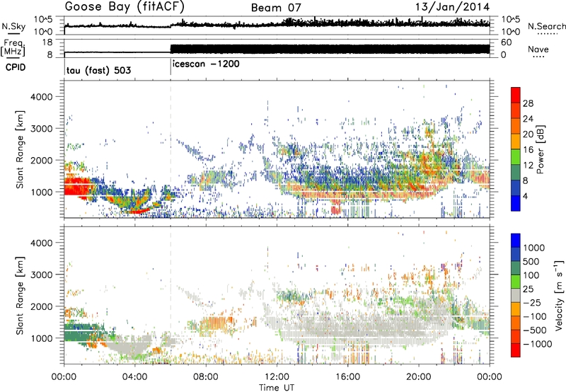Click the '3000' tick on the velocity panel
Screen dimensions: 566x392
tap(42, 275)
